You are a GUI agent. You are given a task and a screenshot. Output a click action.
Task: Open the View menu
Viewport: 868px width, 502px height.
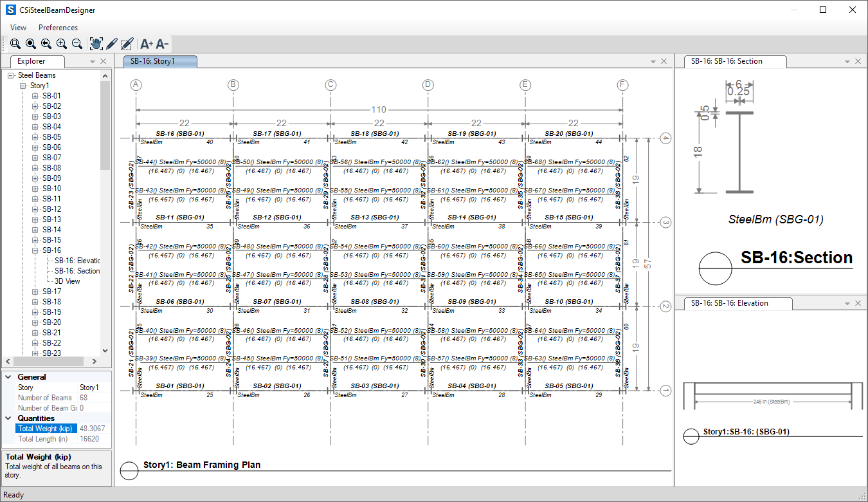[17, 27]
